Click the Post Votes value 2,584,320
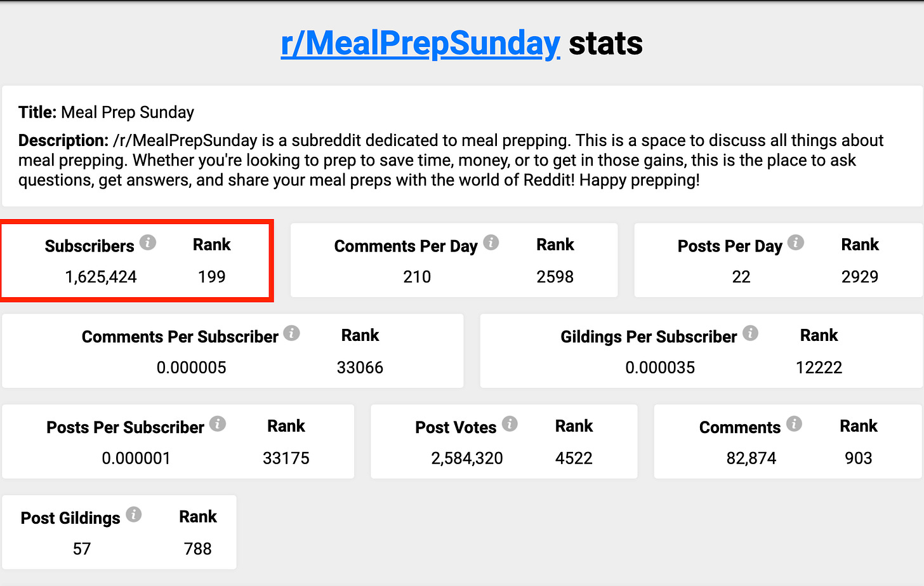This screenshot has height=586, width=924. (x=467, y=458)
